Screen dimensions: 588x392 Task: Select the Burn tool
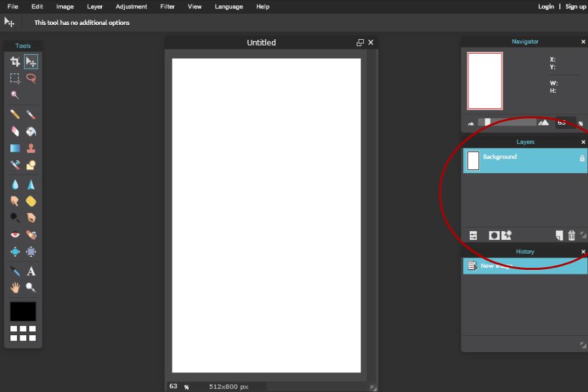[31, 218]
